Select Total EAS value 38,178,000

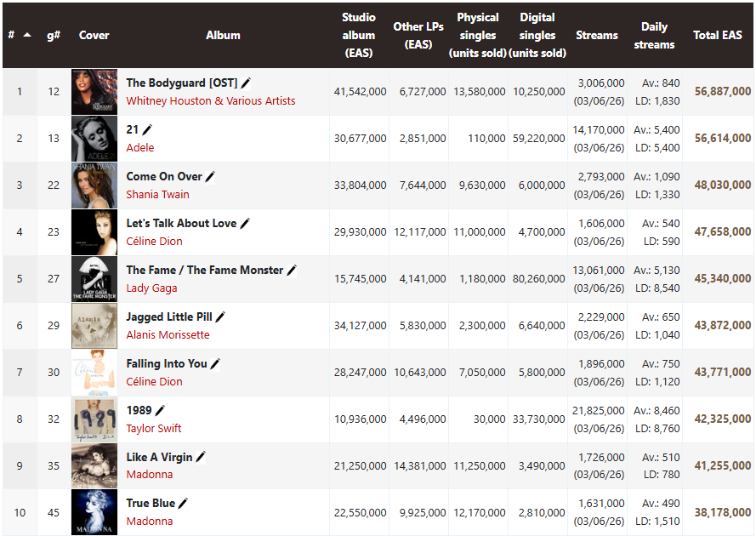point(722,512)
